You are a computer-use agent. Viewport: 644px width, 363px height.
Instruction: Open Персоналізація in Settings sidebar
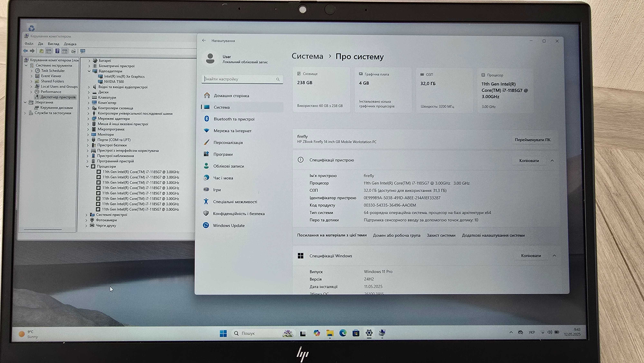coord(228,142)
